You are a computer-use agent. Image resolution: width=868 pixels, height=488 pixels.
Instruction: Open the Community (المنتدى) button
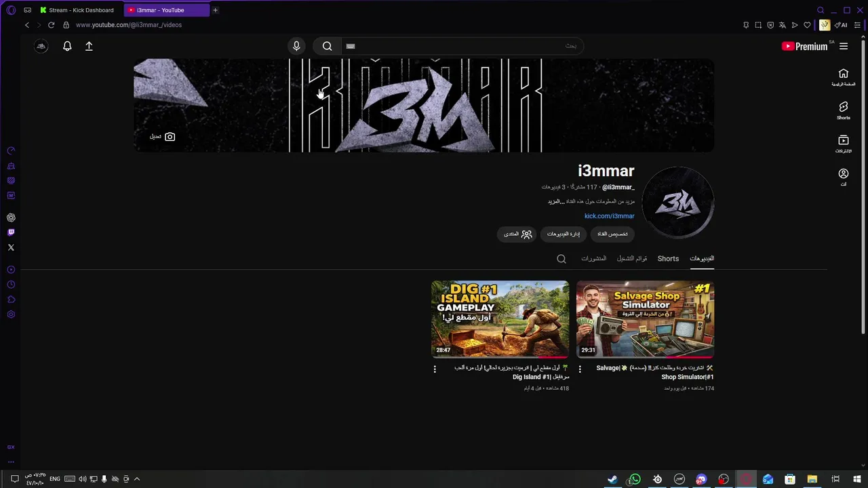(x=517, y=234)
